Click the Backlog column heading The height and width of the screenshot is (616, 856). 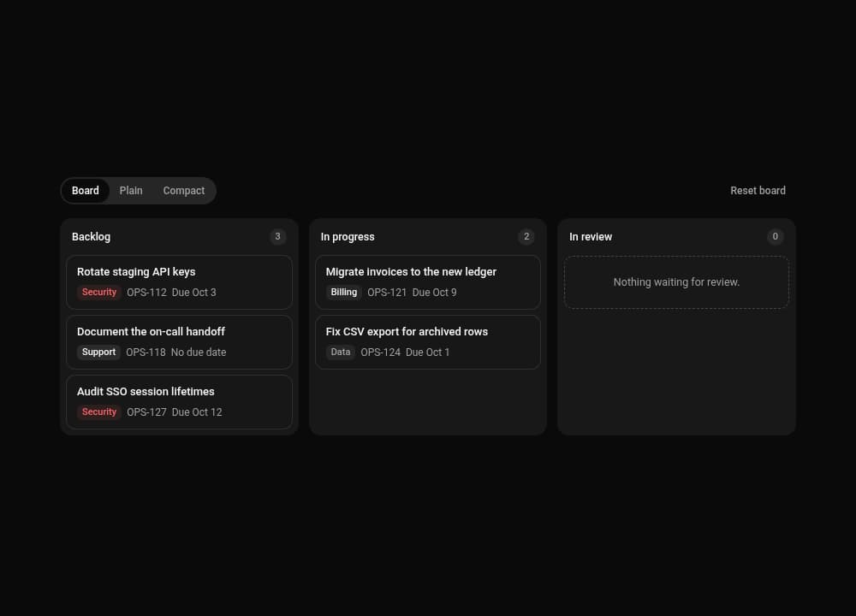point(92,237)
